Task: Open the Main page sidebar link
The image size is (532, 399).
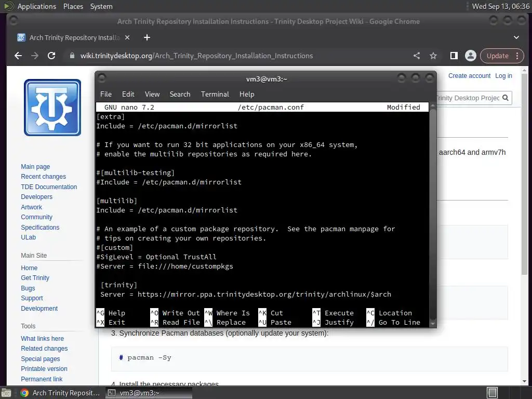Action: tap(35, 167)
